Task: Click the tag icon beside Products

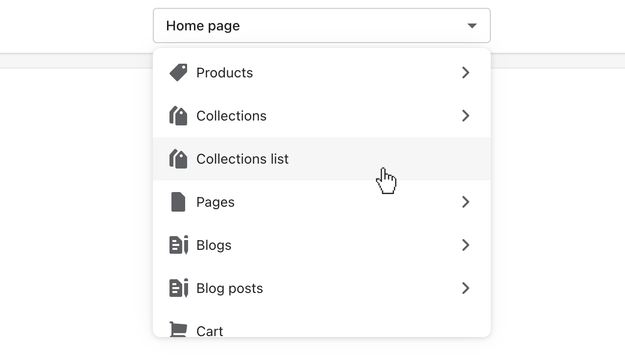Action: click(x=178, y=73)
